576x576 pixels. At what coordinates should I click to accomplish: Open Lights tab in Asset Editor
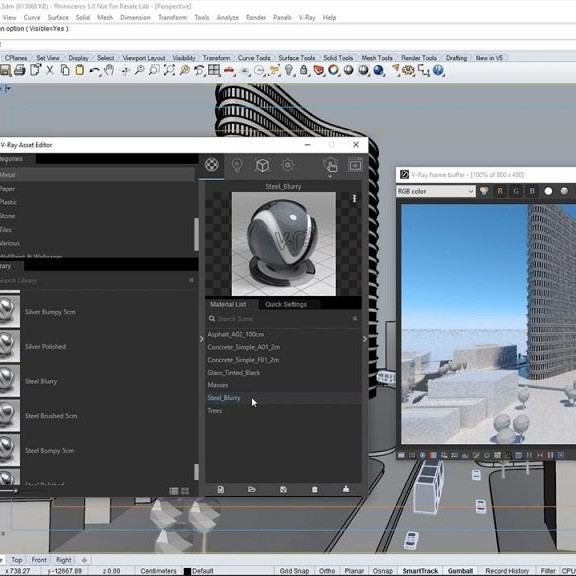[237, 165]
